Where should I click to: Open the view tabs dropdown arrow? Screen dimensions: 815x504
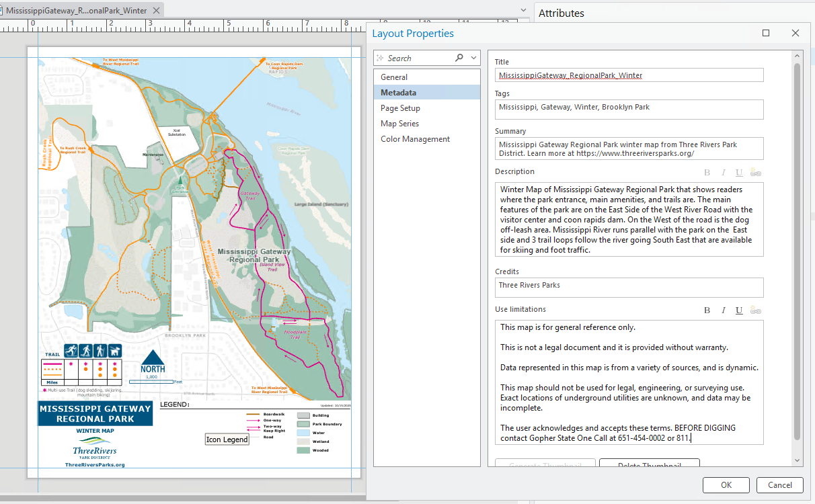(525, 11)
